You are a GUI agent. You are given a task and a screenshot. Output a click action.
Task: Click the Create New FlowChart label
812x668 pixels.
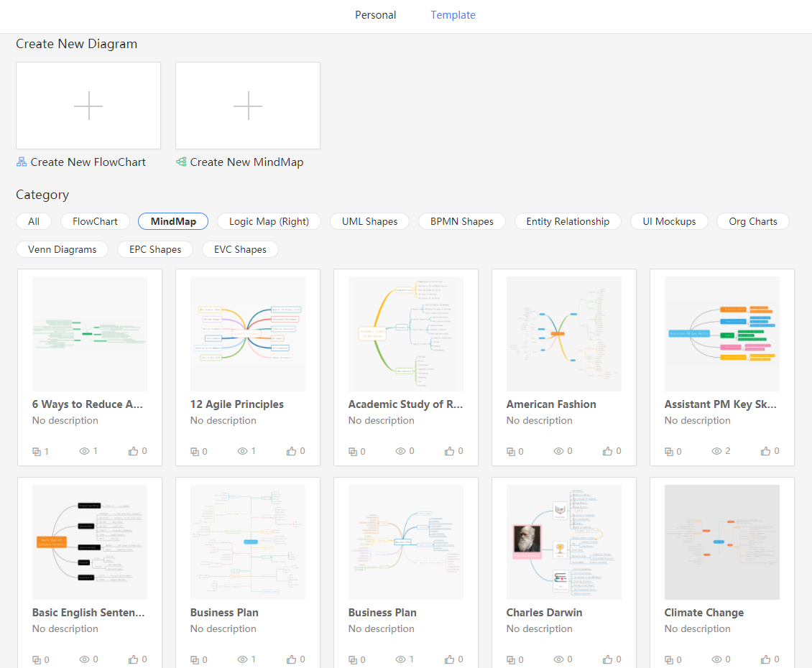click(x=88, y=162)
